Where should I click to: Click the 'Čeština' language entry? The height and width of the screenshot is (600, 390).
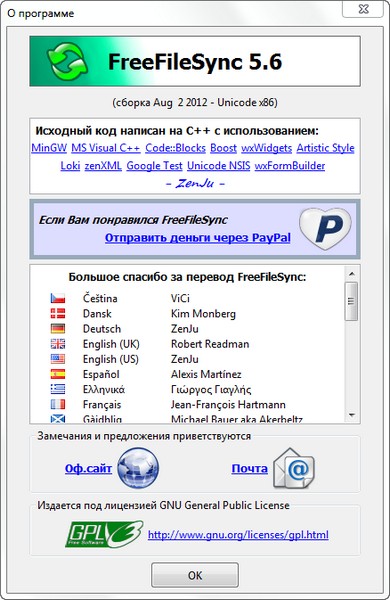pos(100,298)
